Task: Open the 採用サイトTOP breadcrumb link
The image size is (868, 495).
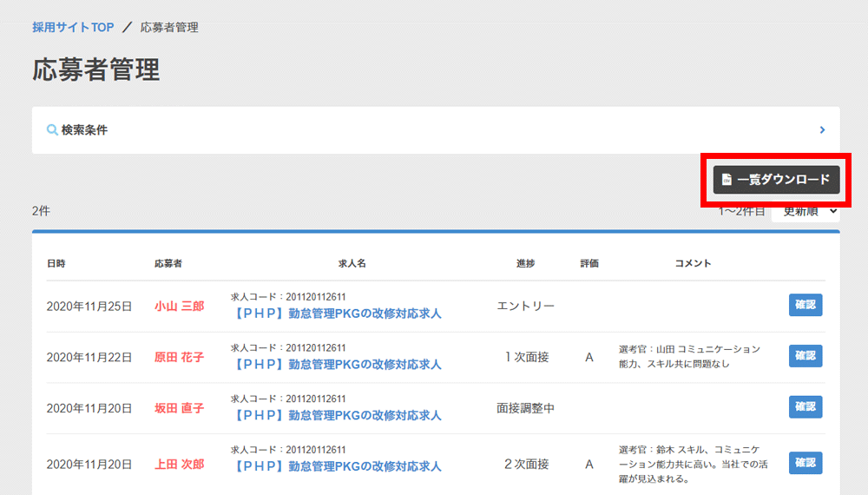Action: [x=73, y=27]
